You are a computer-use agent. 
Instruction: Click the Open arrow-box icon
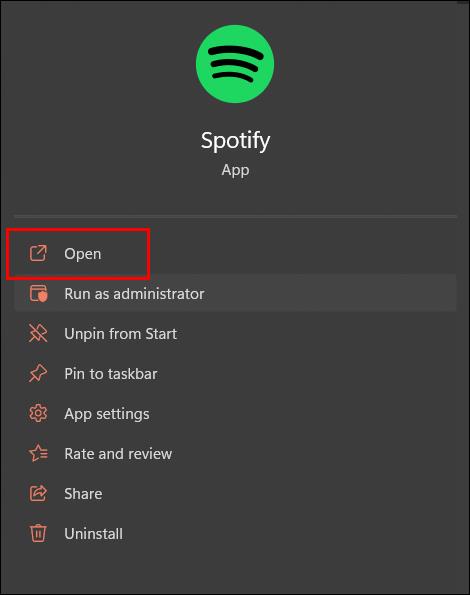38,253
